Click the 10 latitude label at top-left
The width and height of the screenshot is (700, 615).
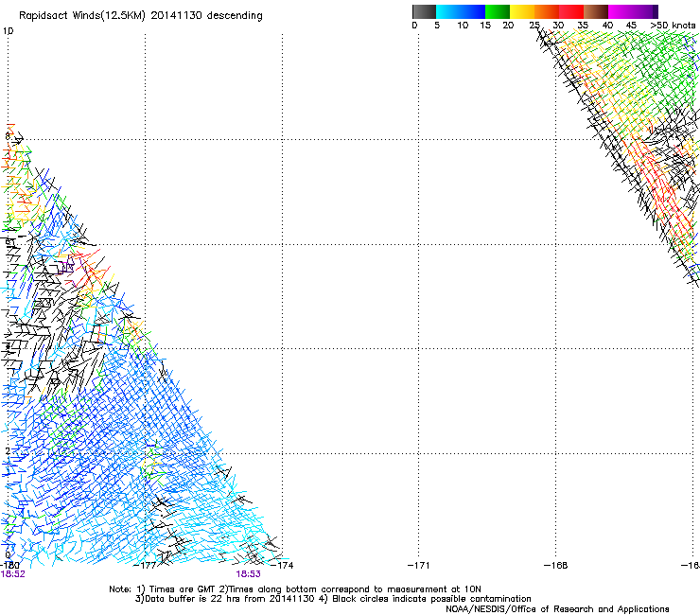click(9, 31)
